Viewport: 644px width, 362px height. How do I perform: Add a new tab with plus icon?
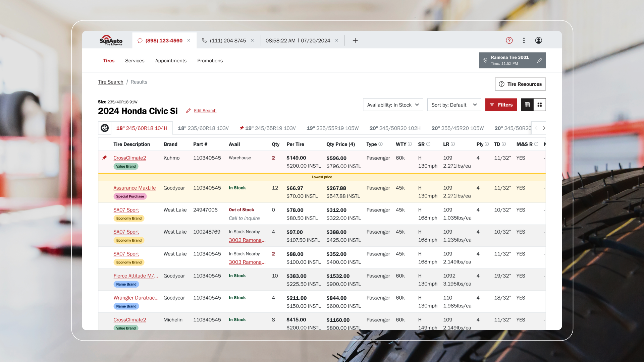[x=355, y=41]
